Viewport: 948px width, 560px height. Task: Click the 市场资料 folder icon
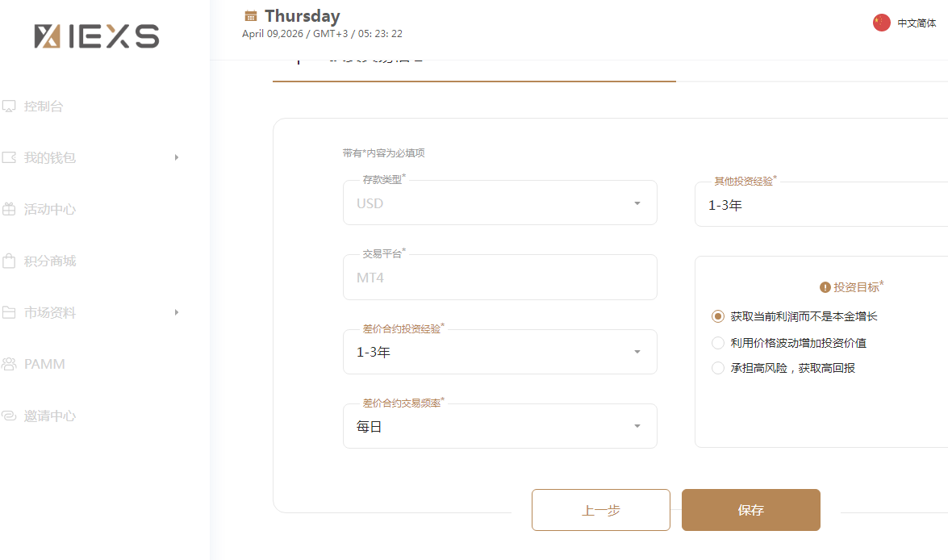tap(10, 313)
